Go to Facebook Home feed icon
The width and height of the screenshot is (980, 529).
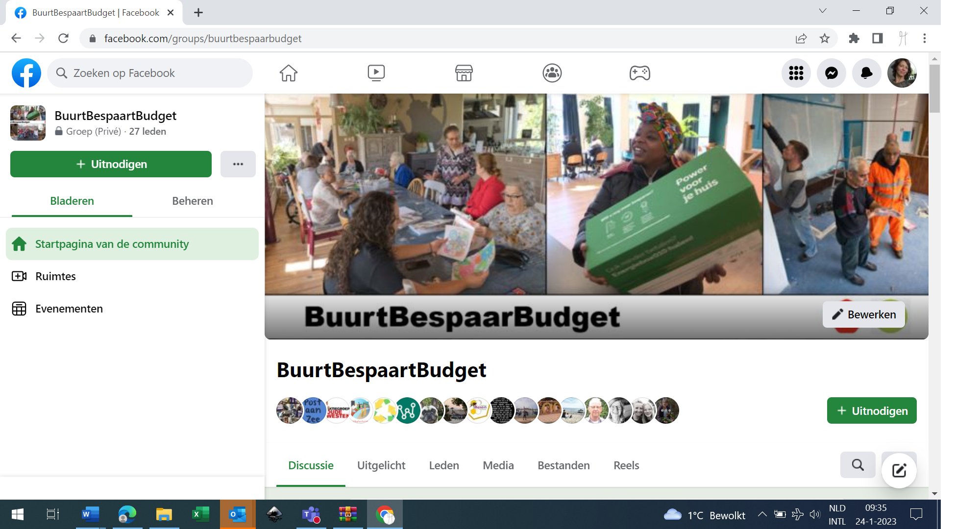point(289,73)
